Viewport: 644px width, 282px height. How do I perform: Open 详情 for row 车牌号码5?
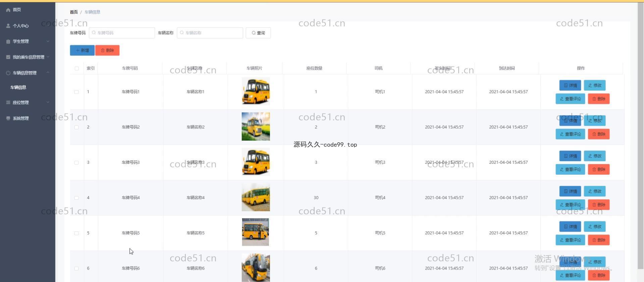click(570, 226)
